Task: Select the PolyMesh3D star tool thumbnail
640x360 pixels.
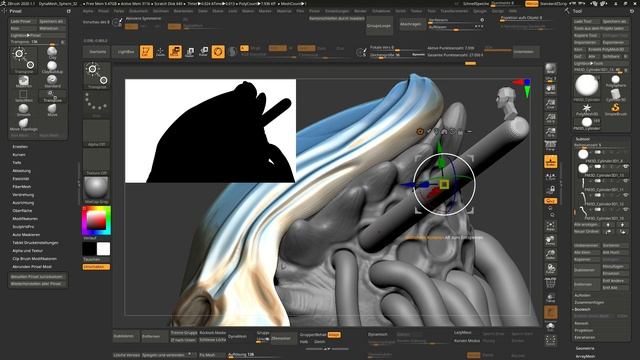Action: click(587, 109)
